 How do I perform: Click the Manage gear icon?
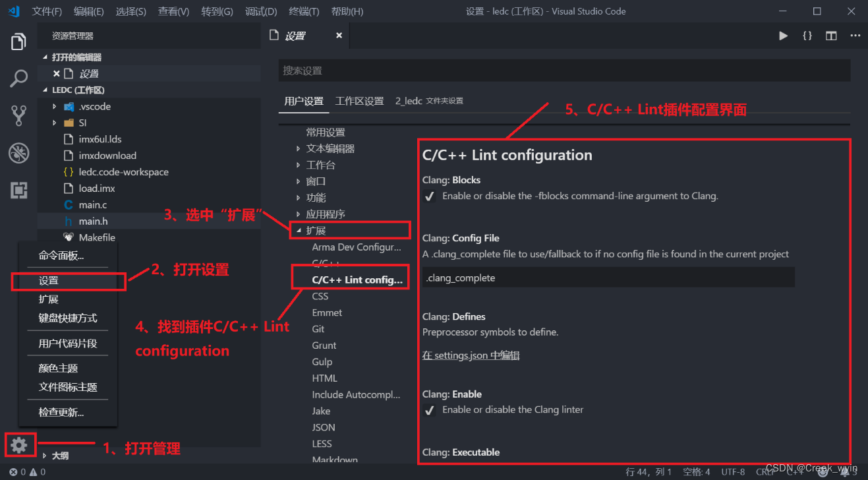(20, 445)
